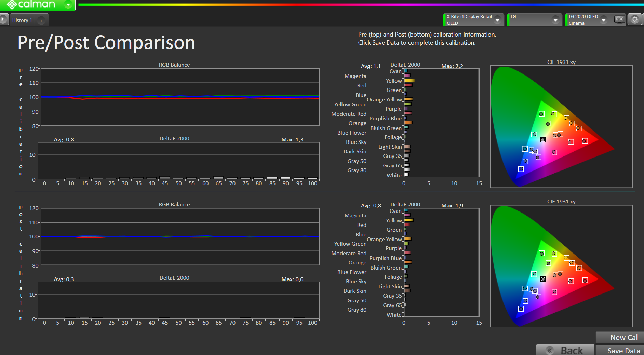Screen dimensions: 644x355
Task: Click the 'Pre/Post Comparison' heading
Action: pos(106,43)
